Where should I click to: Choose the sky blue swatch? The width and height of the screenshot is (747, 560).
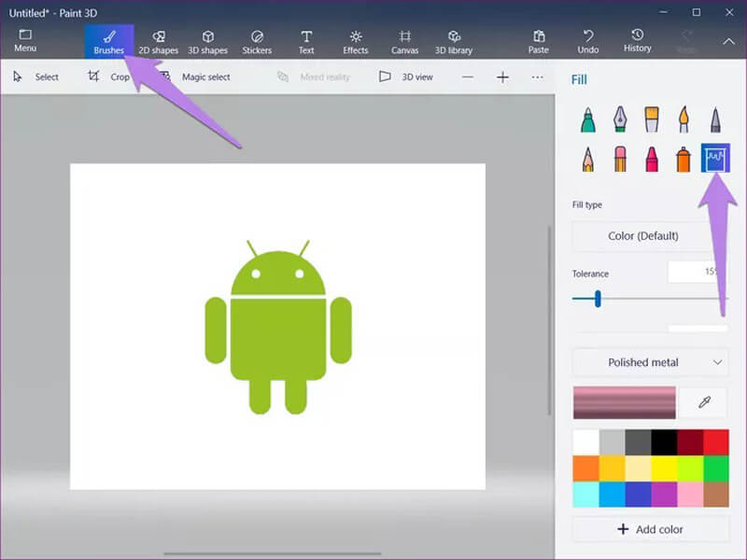pyautogui.click(x=613, y=495)
